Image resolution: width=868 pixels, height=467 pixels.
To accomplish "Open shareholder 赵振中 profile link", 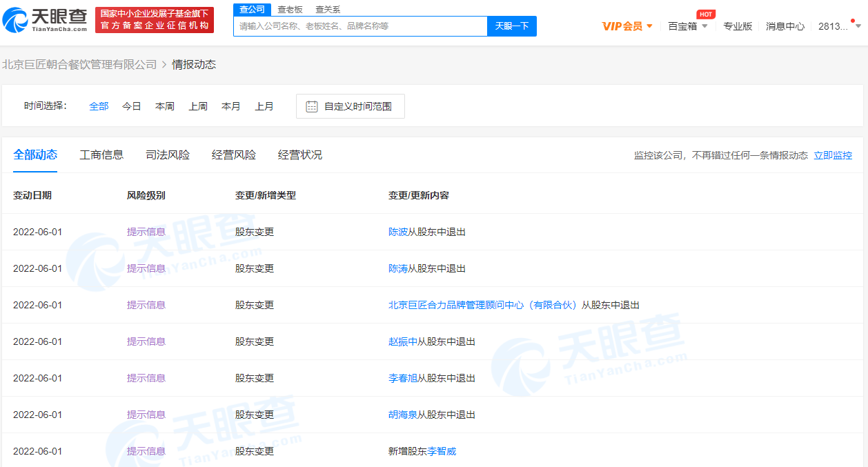I will [403, 341].
